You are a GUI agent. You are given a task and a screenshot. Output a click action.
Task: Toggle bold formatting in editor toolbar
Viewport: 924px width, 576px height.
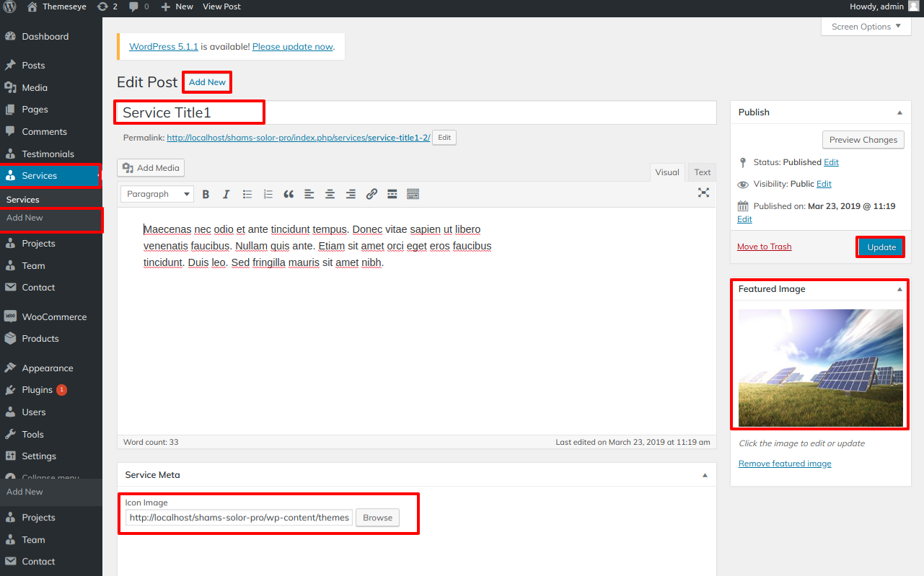pyautogui.click(x=206, y=194)
